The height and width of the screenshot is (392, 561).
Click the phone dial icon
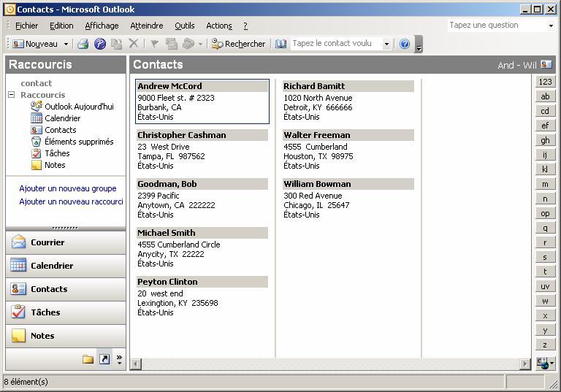point(188,44)
